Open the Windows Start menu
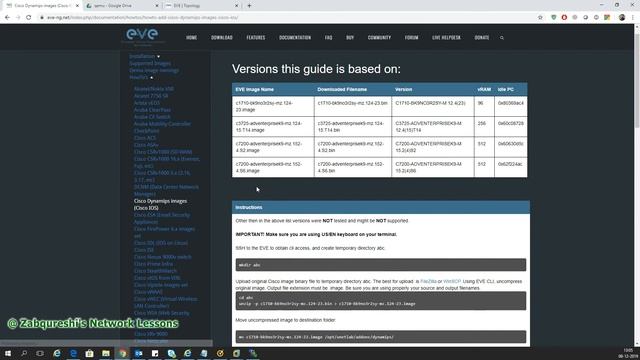The image size is (640, 360). [7, 353]
